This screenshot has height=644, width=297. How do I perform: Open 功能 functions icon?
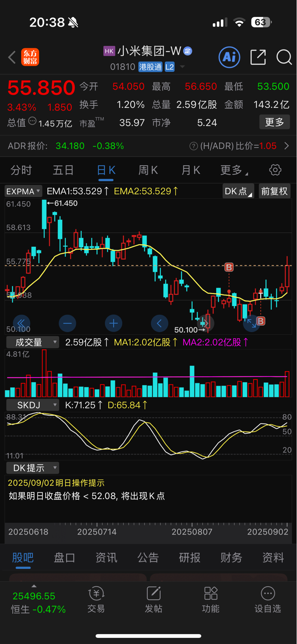(210, 600)
